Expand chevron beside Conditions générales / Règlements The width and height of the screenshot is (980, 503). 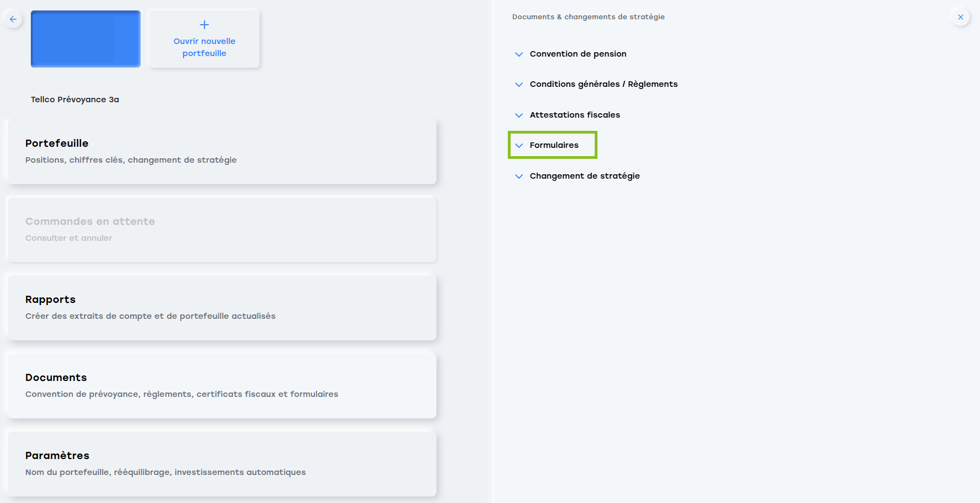519,84
